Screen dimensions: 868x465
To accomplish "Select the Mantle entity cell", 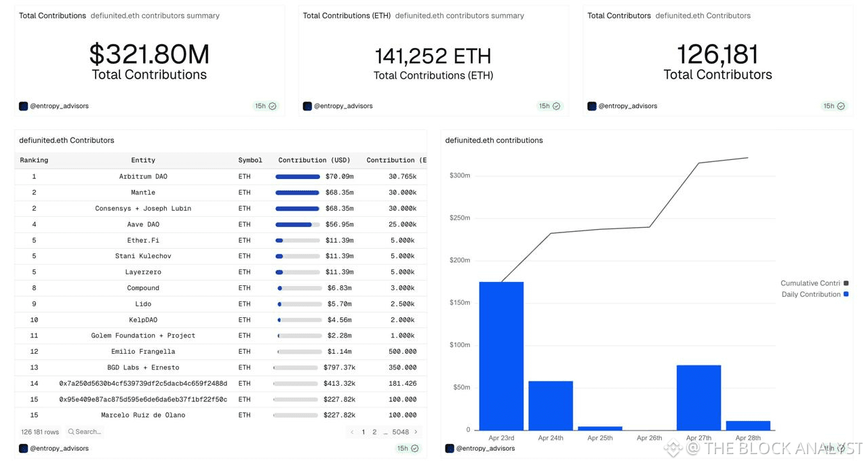I will tap(143, 193).
